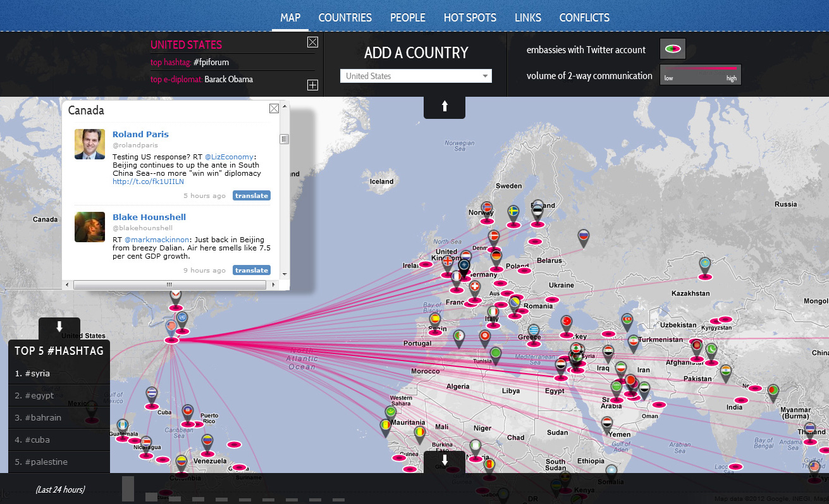This screenshot has height=504, width=829.
Task: Click the UN emblem pin near New York
Action: pos(182,317)
